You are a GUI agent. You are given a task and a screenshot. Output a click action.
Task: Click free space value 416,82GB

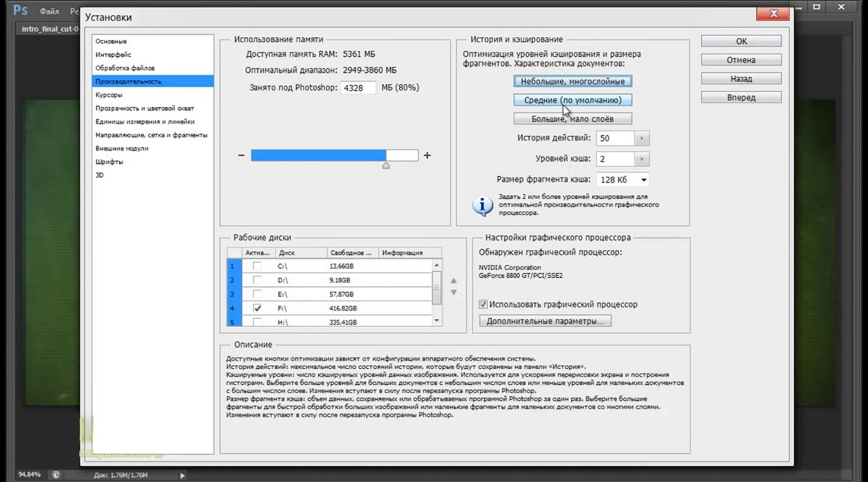click(343, 308)
